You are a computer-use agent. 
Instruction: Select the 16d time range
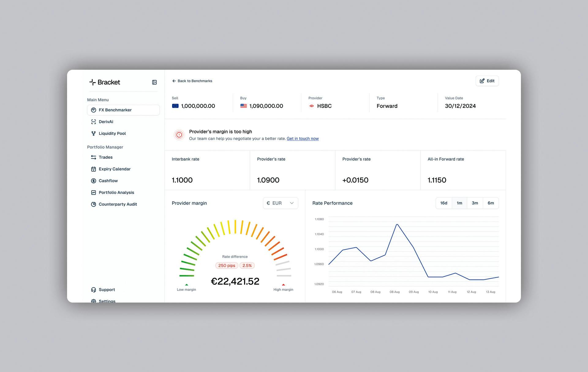pyautogui.click(x=443, y=203)
